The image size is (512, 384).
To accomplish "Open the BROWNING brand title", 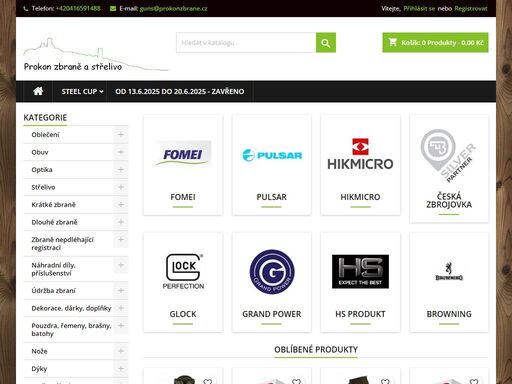I will 449,314.
